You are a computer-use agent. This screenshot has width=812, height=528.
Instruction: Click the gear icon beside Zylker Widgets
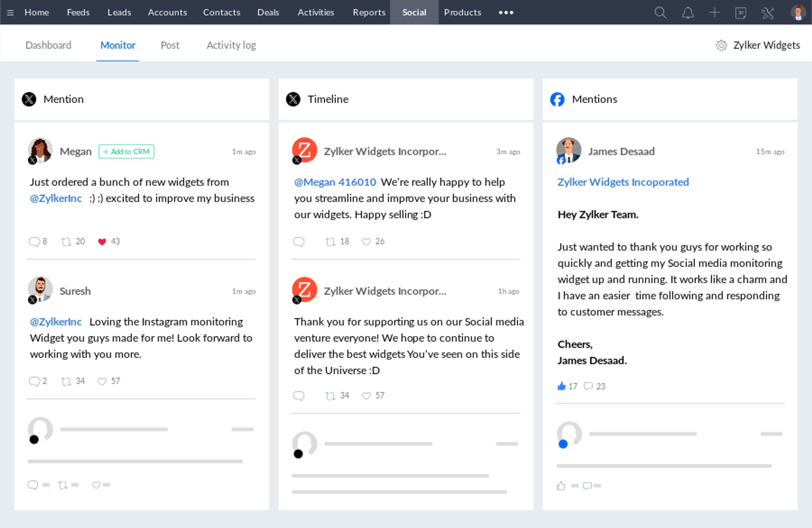pyautogui.click(x=721, y=45)
